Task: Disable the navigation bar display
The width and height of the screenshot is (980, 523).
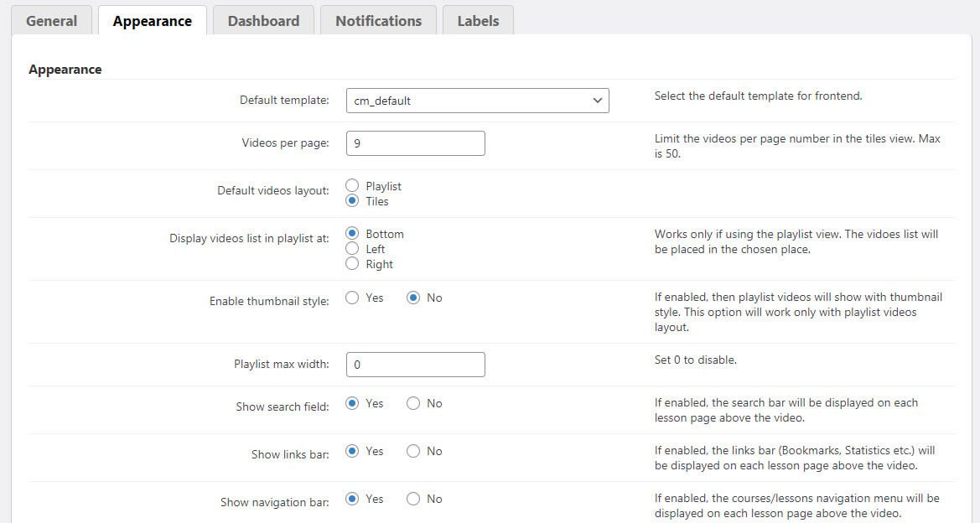Action: (412, 499)
